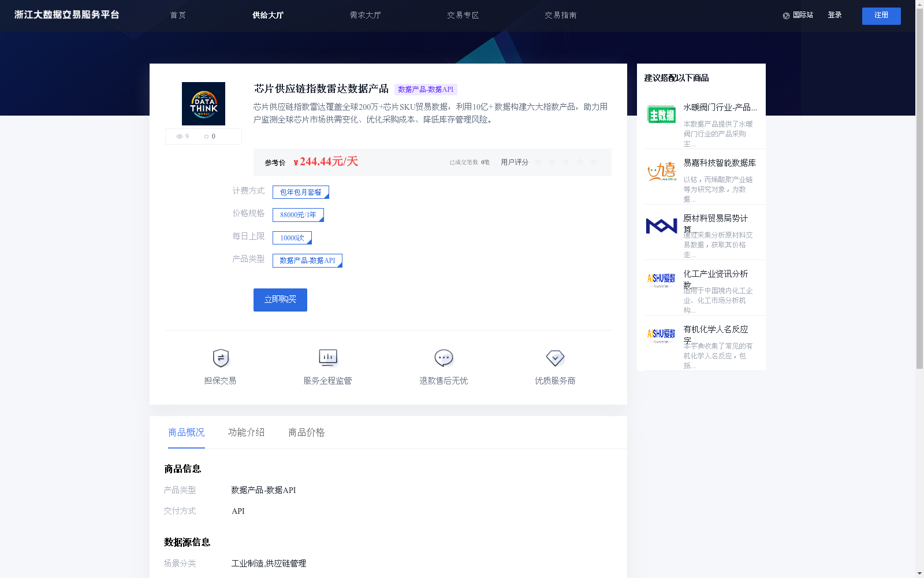The image size is (924, 578).
Task: Open the 主数据 product logo
Action: tap(661, 115)
